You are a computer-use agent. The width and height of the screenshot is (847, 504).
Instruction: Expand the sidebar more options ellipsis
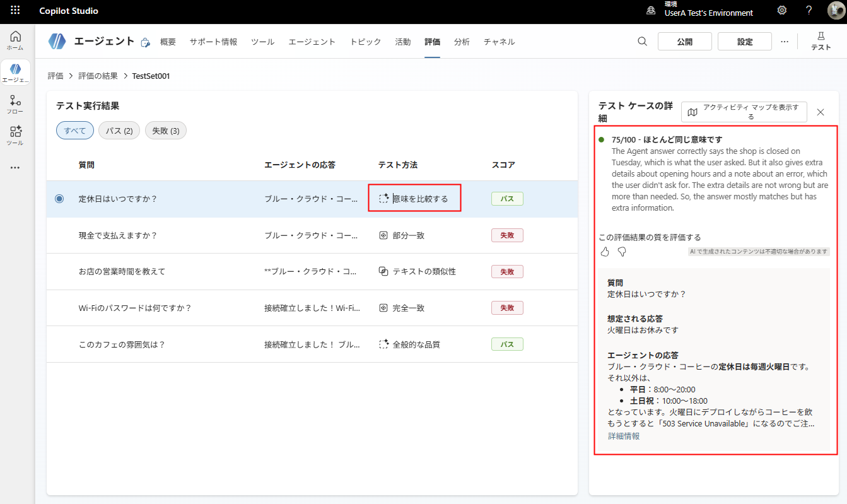[x=15, y=168]
